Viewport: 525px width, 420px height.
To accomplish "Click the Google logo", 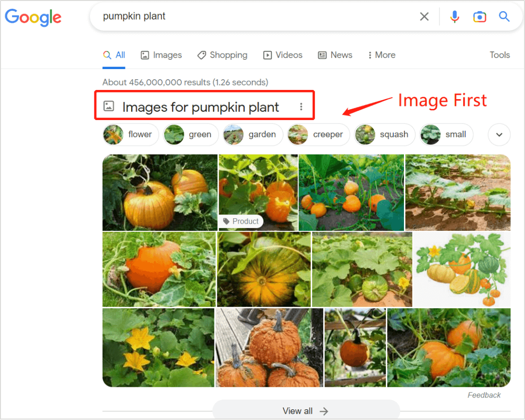I will (x=33, y=17).
